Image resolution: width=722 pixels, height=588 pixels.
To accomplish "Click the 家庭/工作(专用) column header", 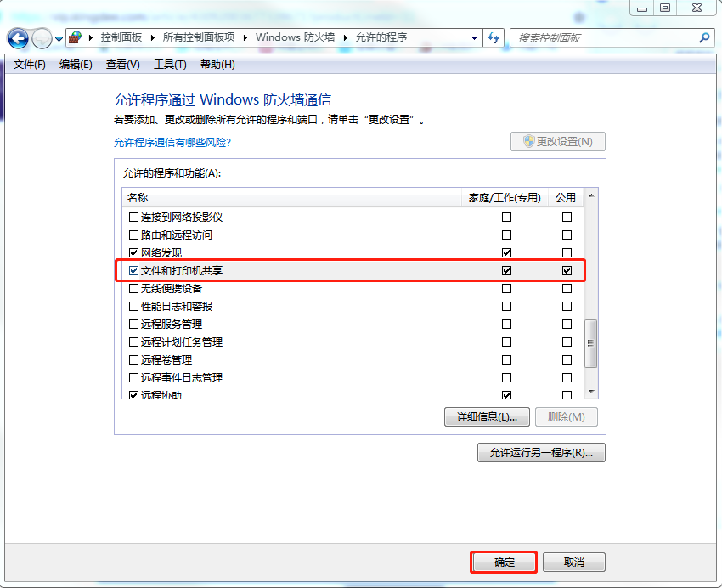I will tap(505, 197).
